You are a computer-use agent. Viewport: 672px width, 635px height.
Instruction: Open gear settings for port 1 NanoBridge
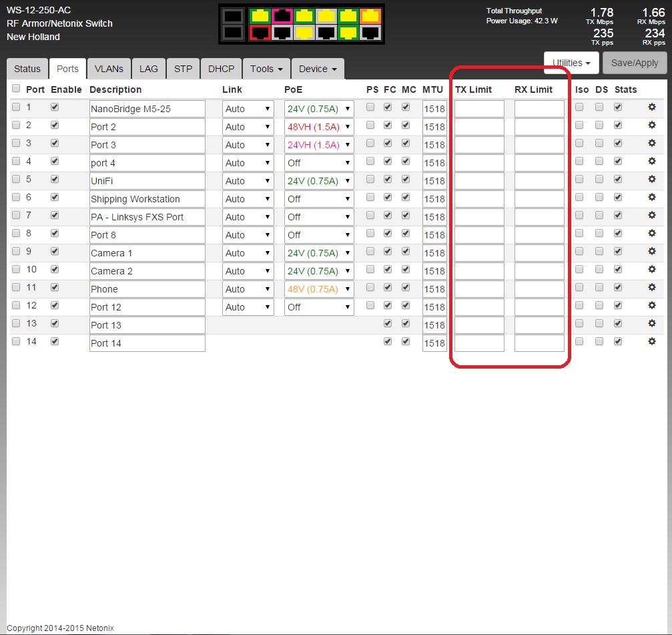(652, 107)
